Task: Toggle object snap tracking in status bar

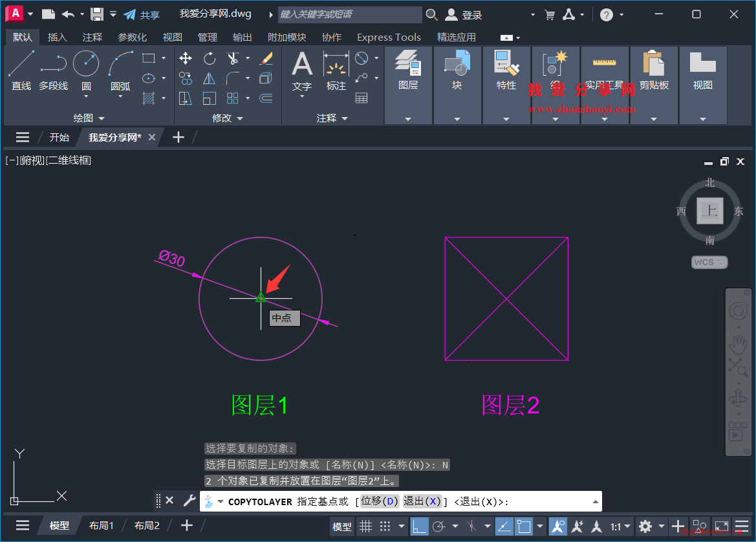Action: [x=504, y=526]
